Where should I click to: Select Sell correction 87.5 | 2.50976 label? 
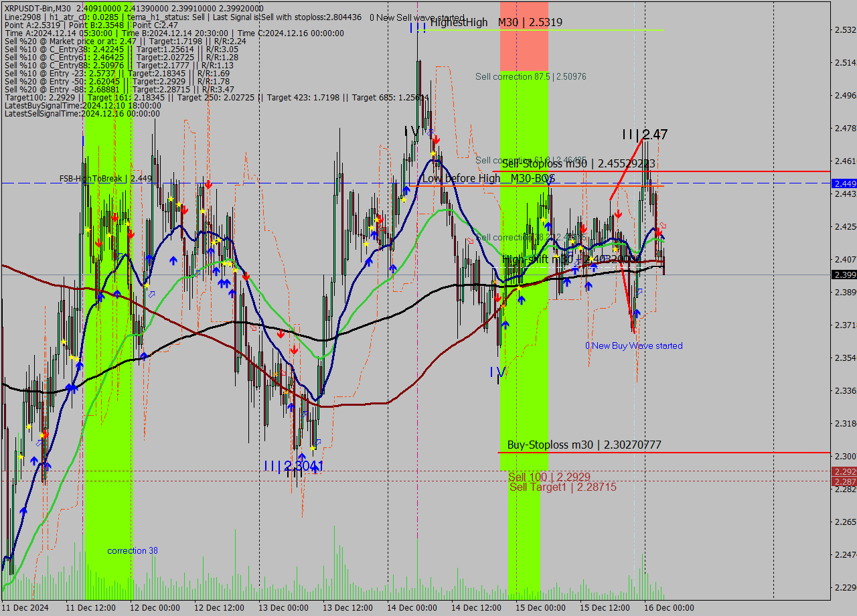click(x=531, y=77)
